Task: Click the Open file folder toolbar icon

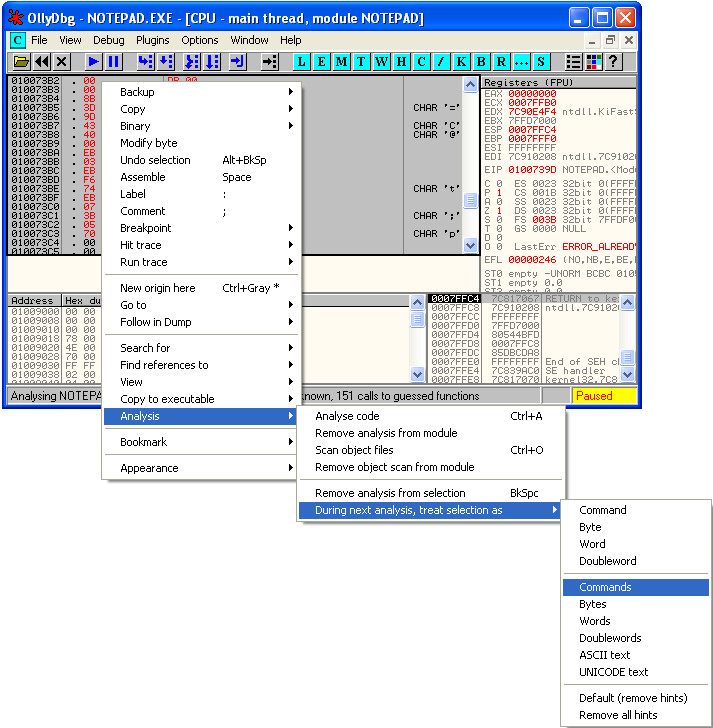Action: (x=21, y=61)
